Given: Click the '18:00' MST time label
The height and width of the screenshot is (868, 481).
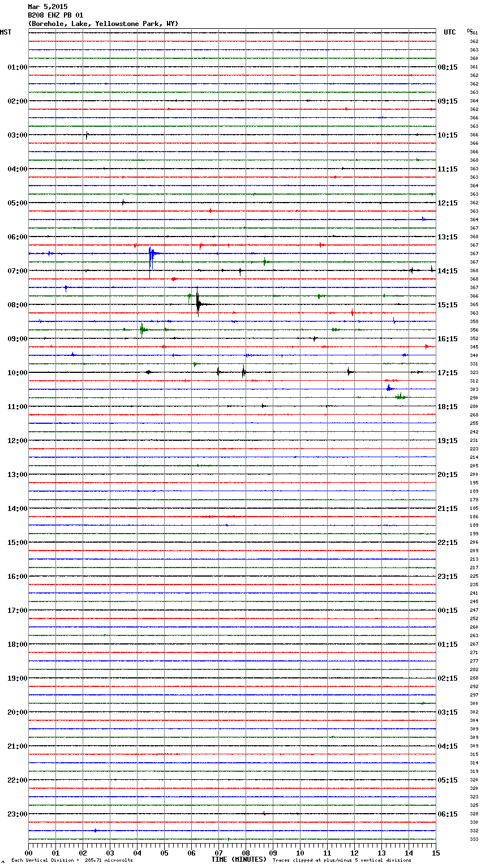Looking at the screenshot, I should pos(18,644).
